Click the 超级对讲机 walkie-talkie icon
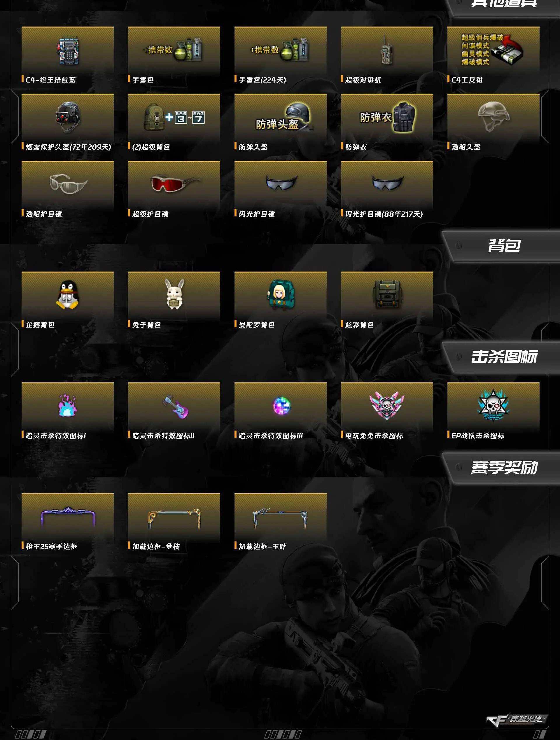 pos(386,51)
